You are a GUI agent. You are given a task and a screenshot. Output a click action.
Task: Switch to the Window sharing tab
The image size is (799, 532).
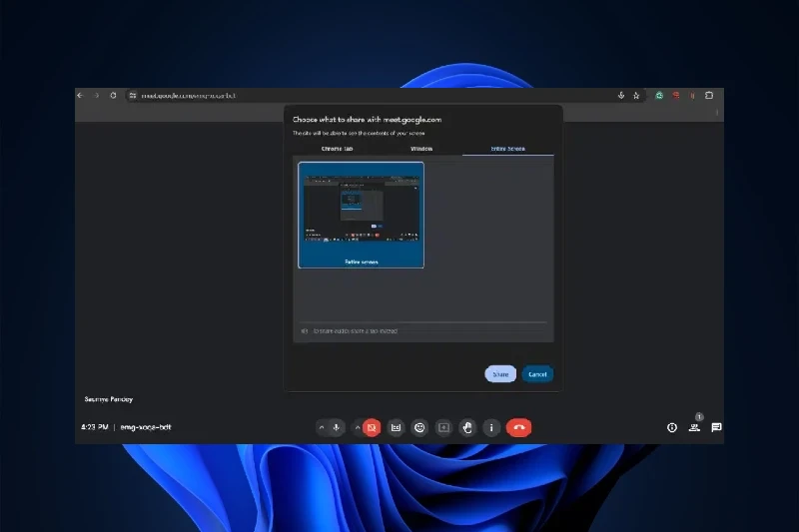(x=421, y=149)
